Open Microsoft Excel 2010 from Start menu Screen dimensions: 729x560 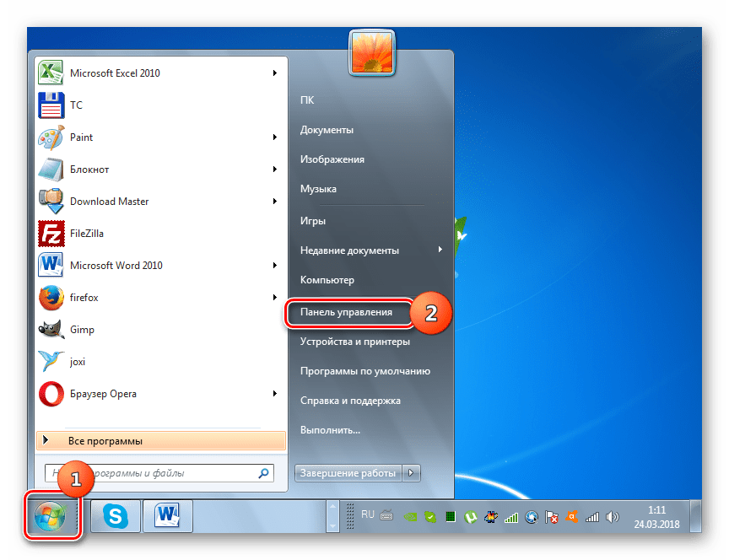click(x=161, y=73)
